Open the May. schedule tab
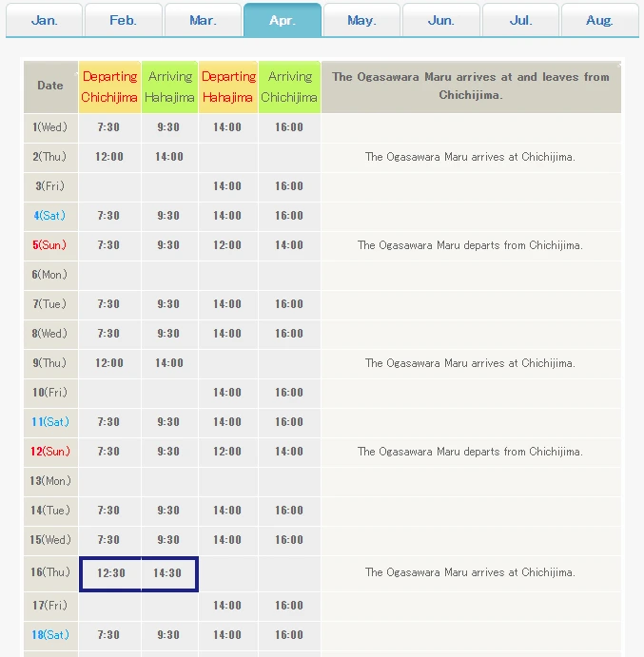The image size is (644, 657). click(361, 20)
